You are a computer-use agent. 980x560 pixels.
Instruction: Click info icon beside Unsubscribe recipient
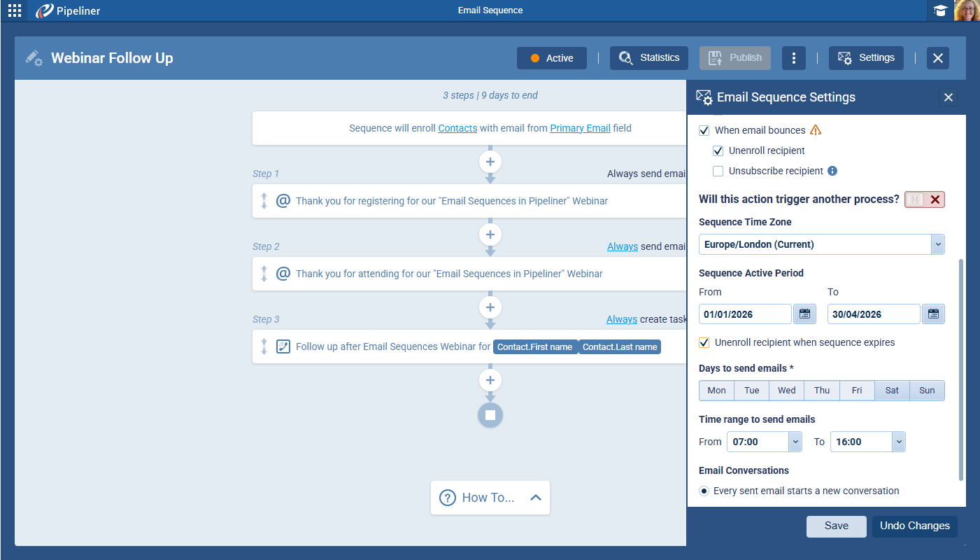click(x=832, y=171)
